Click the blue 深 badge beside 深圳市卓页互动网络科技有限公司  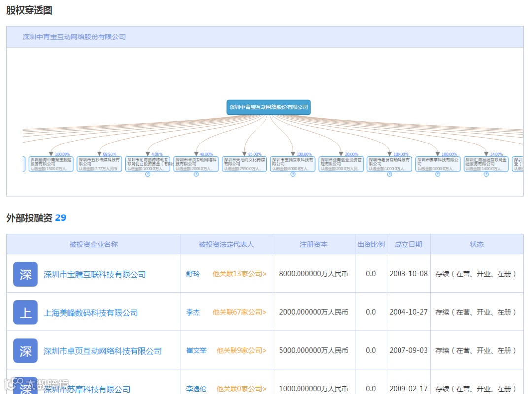[x=26, y=351]
